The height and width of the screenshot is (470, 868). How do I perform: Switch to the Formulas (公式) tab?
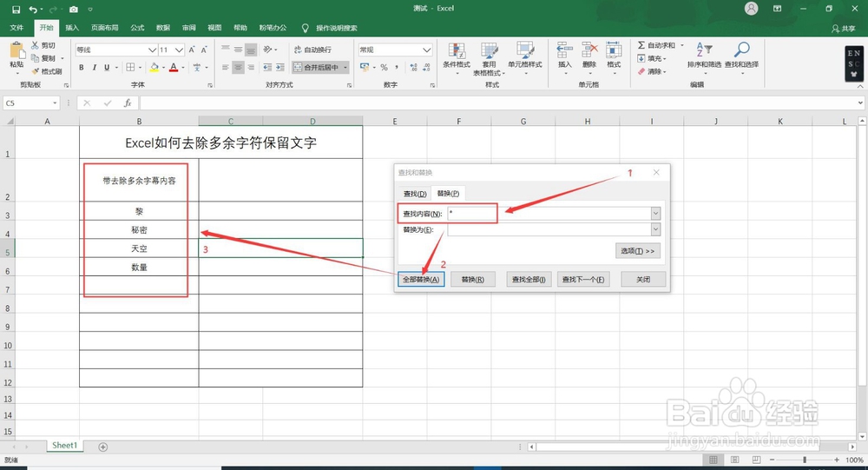pyautogui.click(x=137, y=28)
